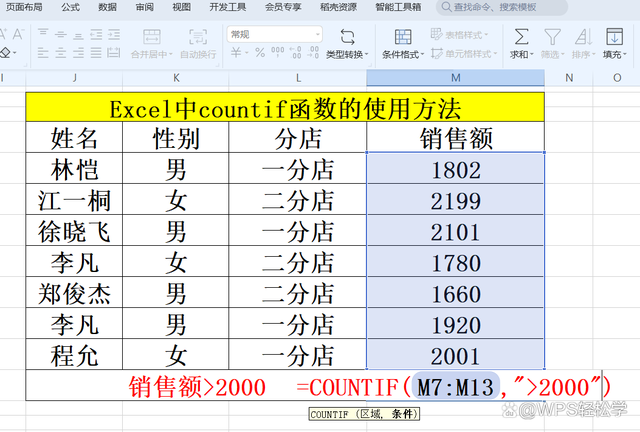Viewport: 640px width, 432px height.
Task: Open the 公式 ribbon tab
Action: pyautogui.click(x=70, y=7)
